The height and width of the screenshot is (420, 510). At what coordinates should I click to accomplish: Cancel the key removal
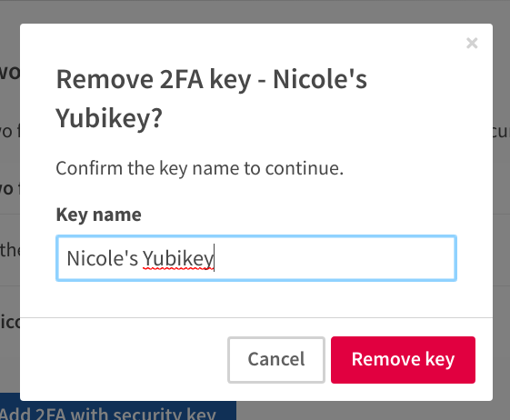coord(276,360)
